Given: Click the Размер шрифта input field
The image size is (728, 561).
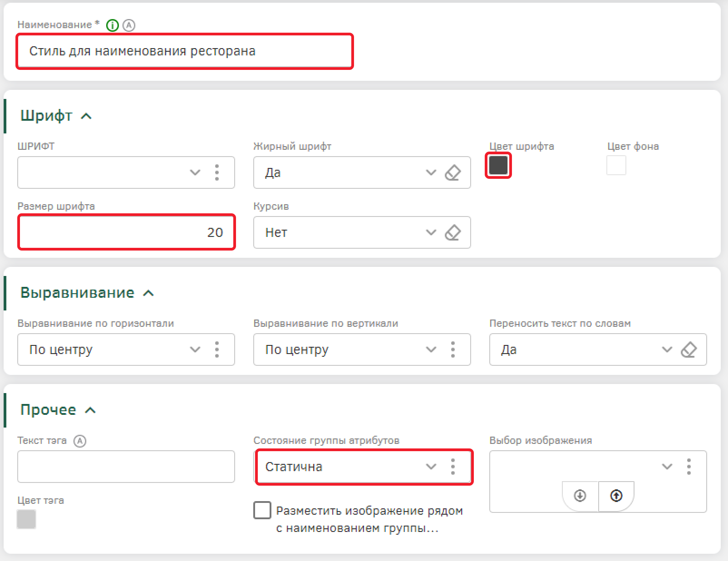Looking at the screenshot, I should point(126,232).
